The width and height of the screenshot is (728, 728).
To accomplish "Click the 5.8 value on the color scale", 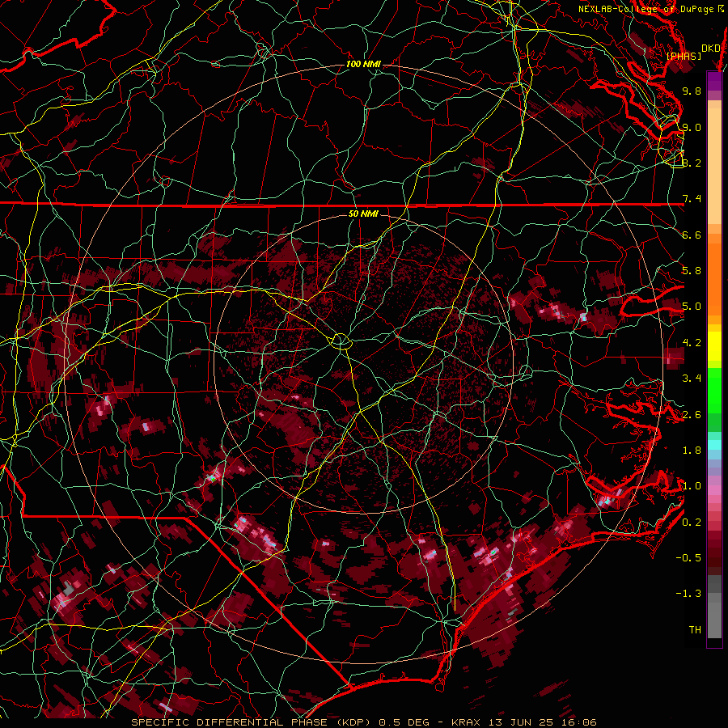I will pyautogui.click(x=692, y=270).
